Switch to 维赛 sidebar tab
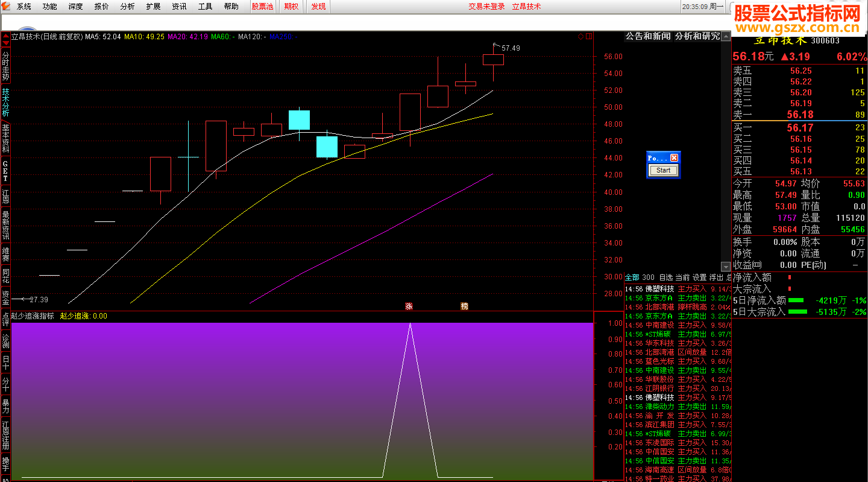This screenshot has height=482, width=868. [x=5, y=254]
